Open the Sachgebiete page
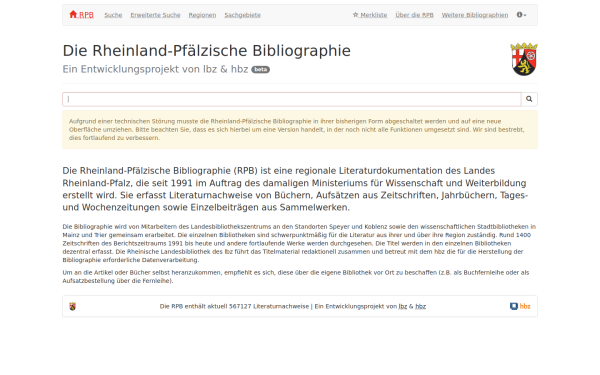 point(243,15)
